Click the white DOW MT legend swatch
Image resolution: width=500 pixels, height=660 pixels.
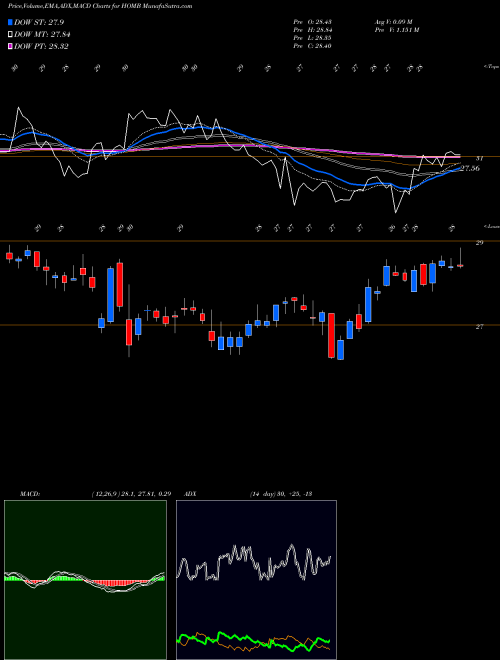10,35
